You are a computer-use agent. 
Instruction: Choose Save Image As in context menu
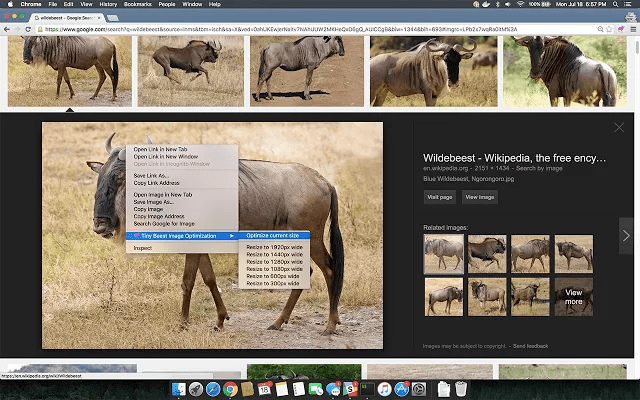pyautogui.click(x=154, y=201)
